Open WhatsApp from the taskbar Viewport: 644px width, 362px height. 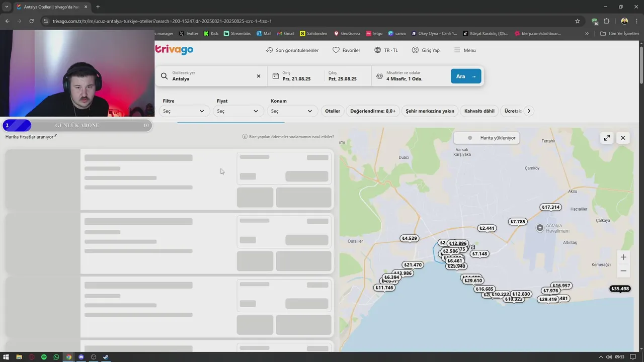pyautogui.click(x=56, y=357)
